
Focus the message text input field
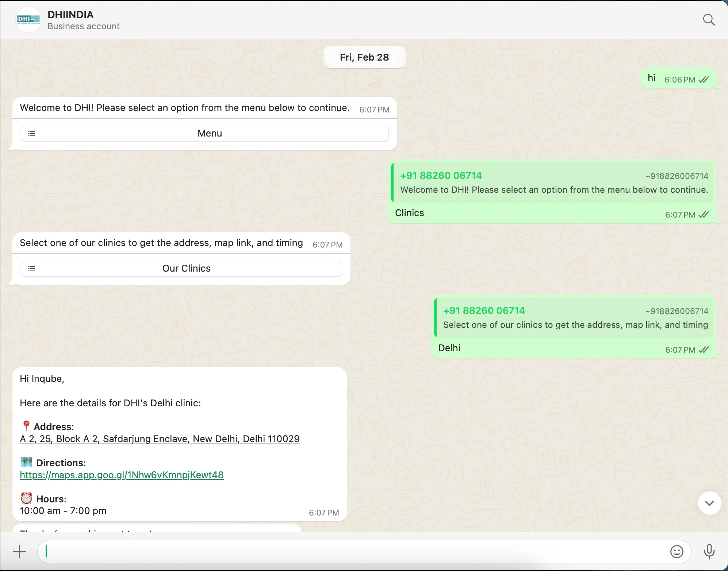(350, 551)
